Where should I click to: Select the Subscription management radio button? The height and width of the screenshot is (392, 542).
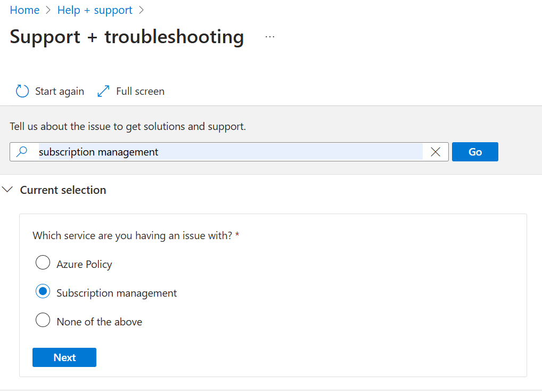pos(43,291)
